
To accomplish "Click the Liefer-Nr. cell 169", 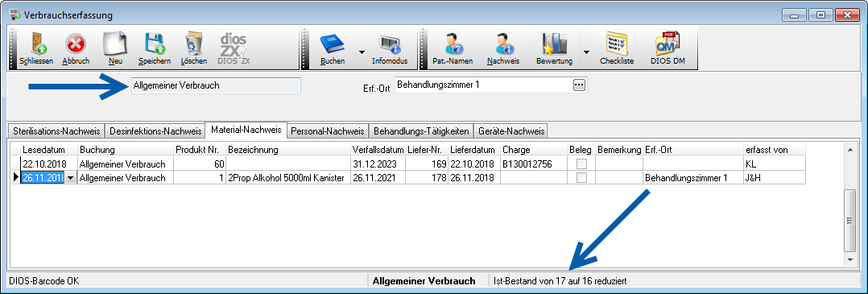I will (x=427, y=164).
